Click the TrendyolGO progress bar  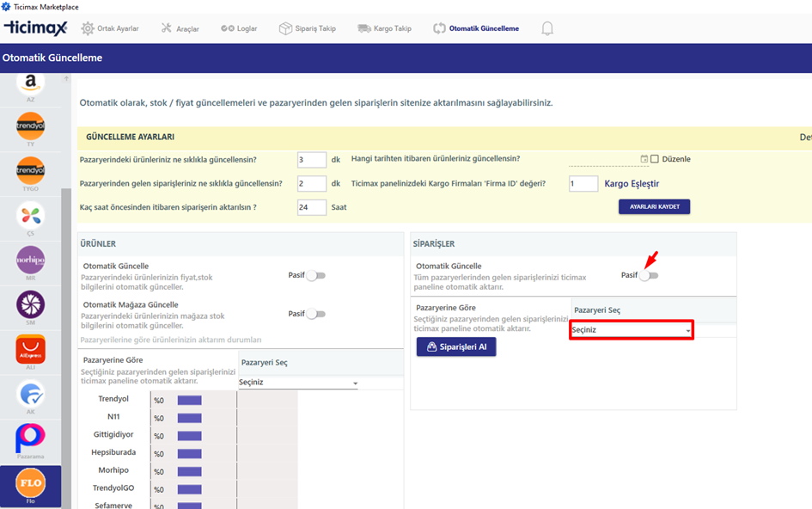pyautogui.click(x=190, y=489)
